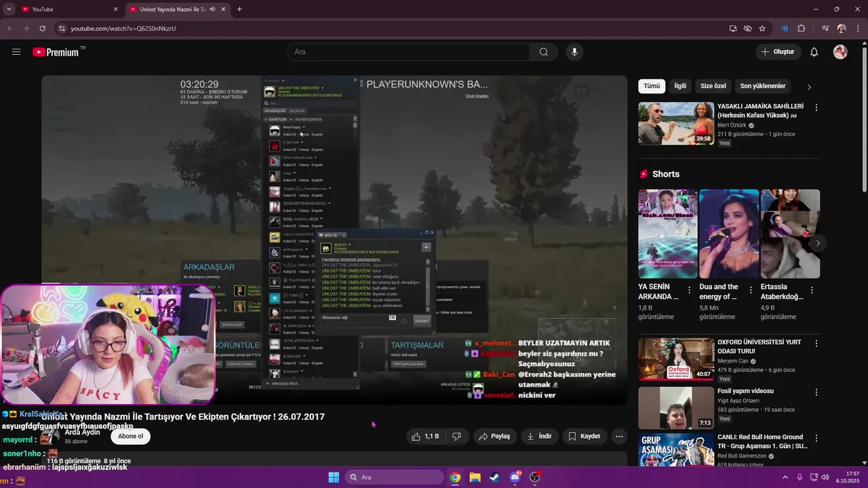Viewport: 868px width, 488px height.
Task: Open Chrome three-dot menu
Action: (x=856, y=28)
